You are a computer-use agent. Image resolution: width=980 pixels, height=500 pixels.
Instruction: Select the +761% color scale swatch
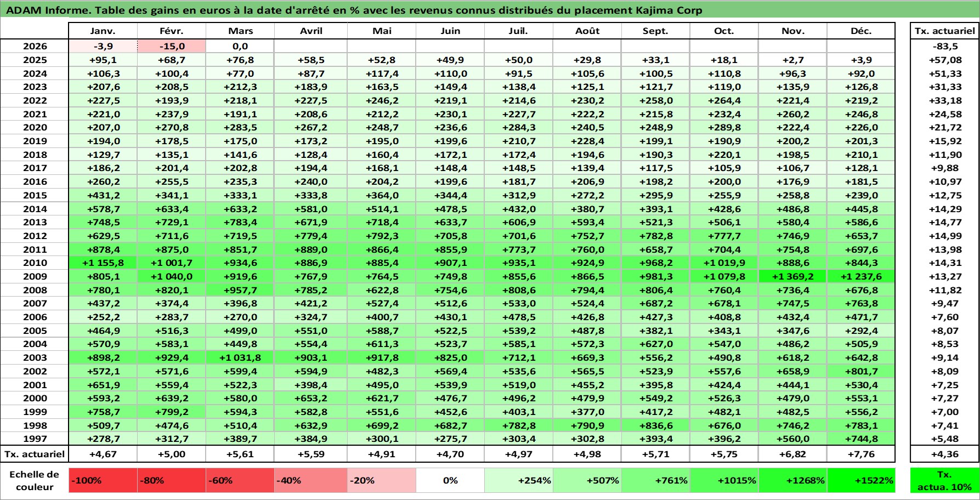tap(656, 480)
